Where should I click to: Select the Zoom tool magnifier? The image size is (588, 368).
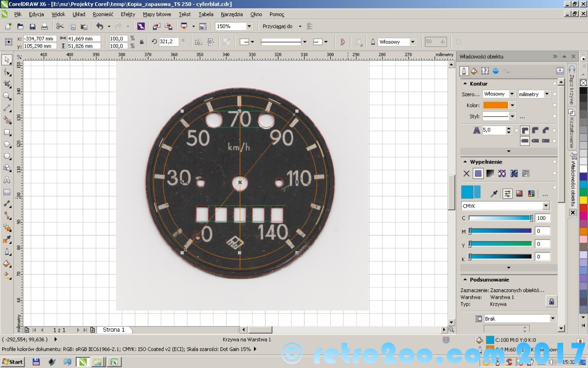click(7, 96)
